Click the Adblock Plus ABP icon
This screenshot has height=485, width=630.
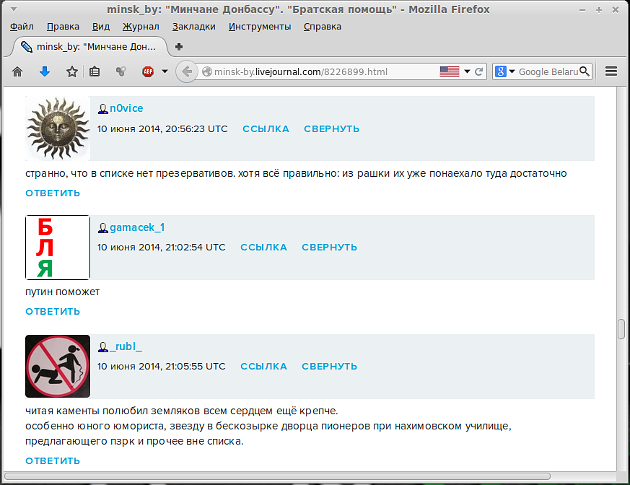coord(148,72)
